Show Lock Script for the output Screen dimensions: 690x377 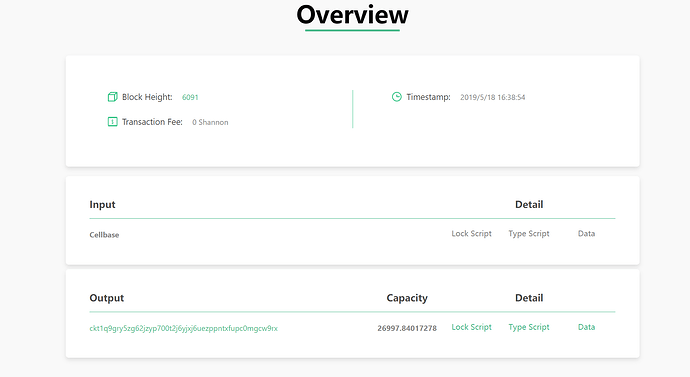point(471,327)
